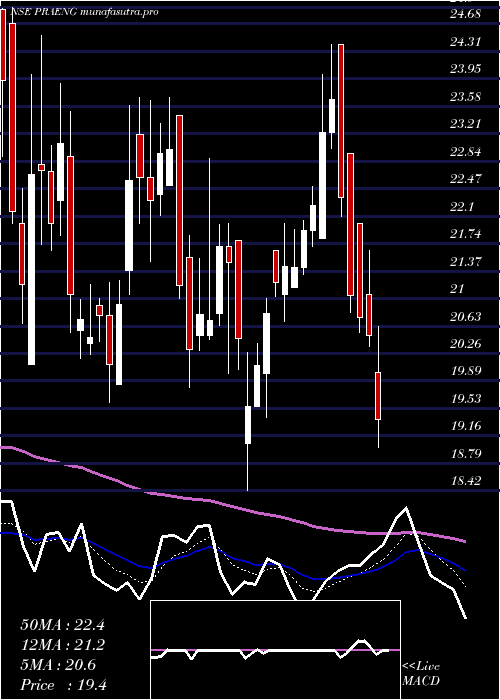Viewport: 500px width, 700px height.
Task: Click the 22.1 price axis label
Action: pyautogui.click(x=462, y=207)
